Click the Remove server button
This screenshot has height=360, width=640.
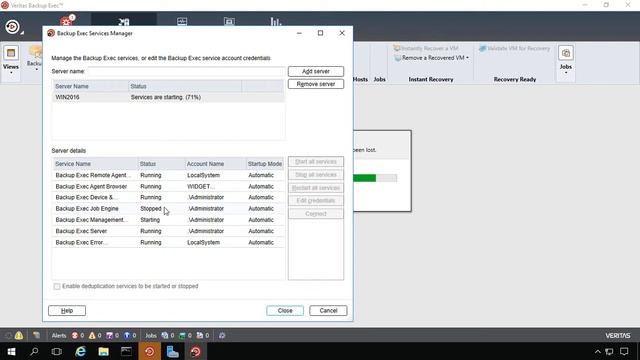click(316, 84)
